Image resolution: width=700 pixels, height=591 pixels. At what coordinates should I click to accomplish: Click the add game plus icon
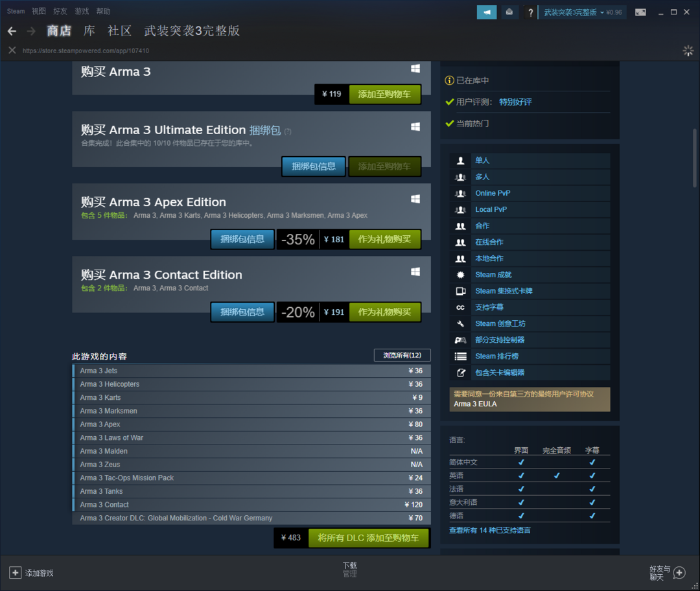click(15, 573)
